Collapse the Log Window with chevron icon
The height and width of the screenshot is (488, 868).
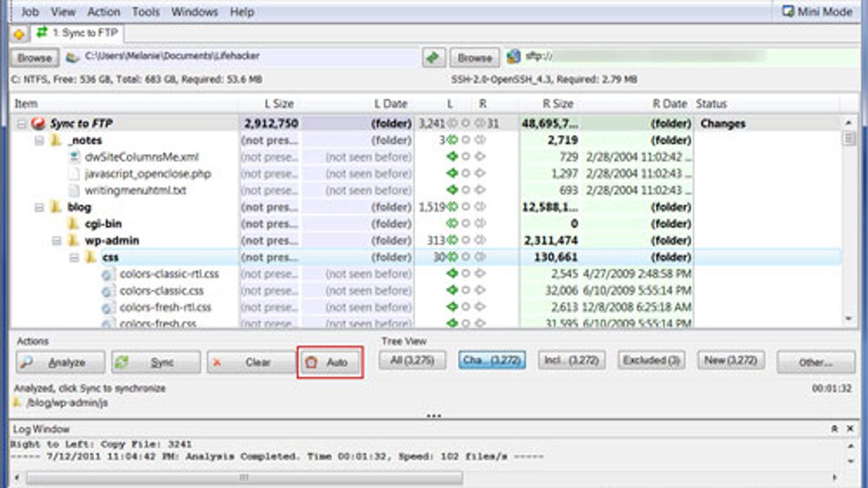point(833,429)
